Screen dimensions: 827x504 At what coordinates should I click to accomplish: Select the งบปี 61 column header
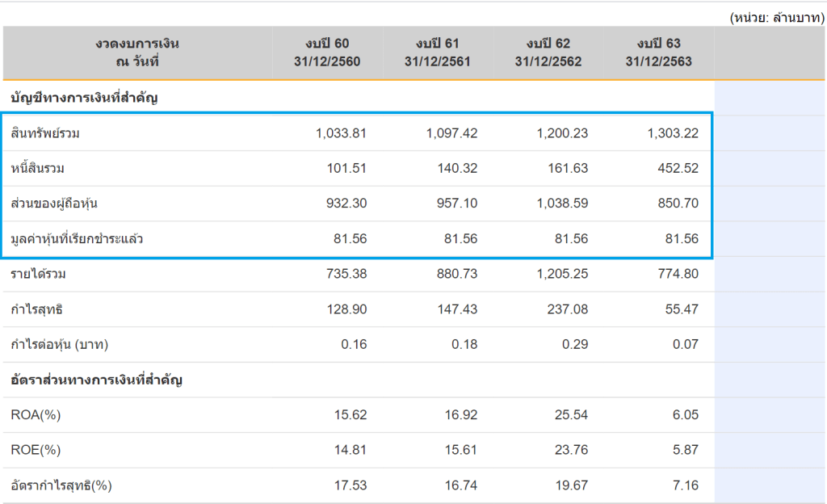click(437, 52)
